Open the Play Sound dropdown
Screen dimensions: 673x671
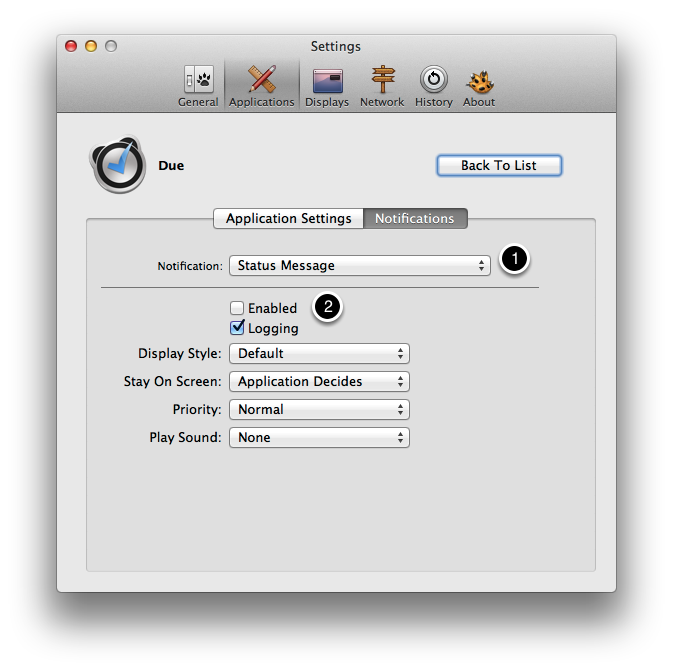tap(319, 437)
